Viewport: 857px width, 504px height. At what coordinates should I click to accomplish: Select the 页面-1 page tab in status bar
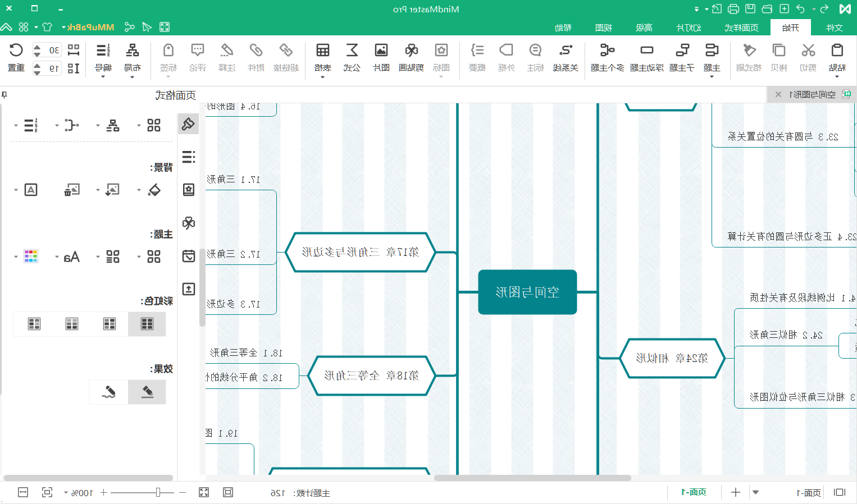click(694, 492)
